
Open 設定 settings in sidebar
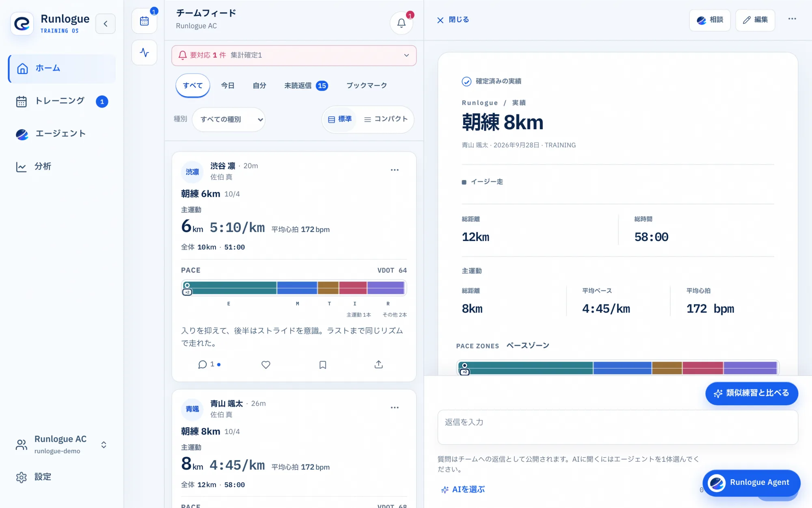(62, 477)
